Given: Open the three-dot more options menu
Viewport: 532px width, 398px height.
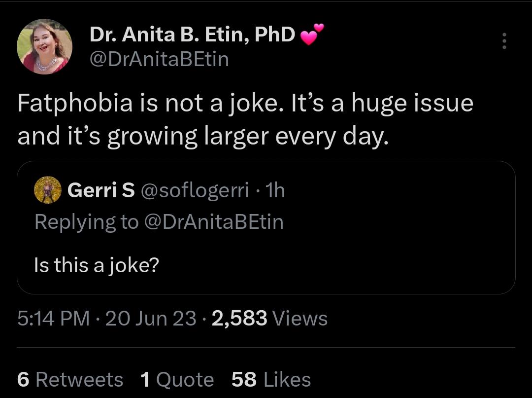Looking at the screenshot, I should click(504, 41).
